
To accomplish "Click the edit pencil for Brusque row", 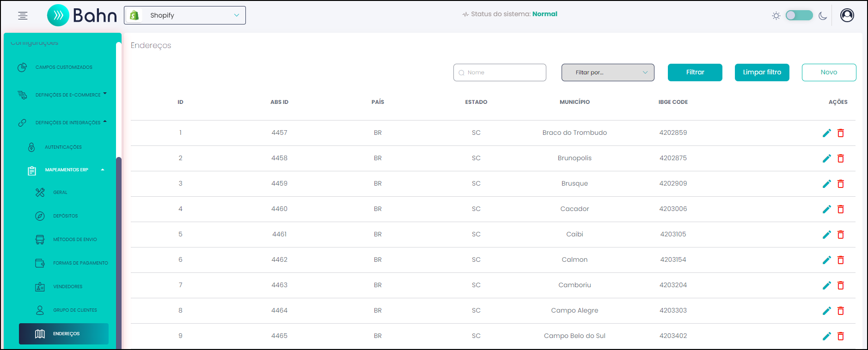I will coord(827,184).
